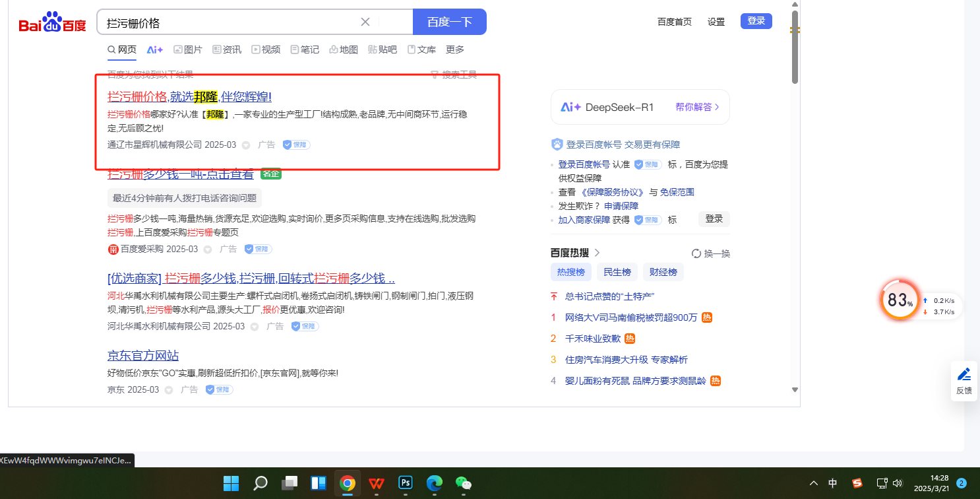This screenshot has width=980, height=499.
Task: Open the 京东官方网站 result link
Action: (143, 356)
